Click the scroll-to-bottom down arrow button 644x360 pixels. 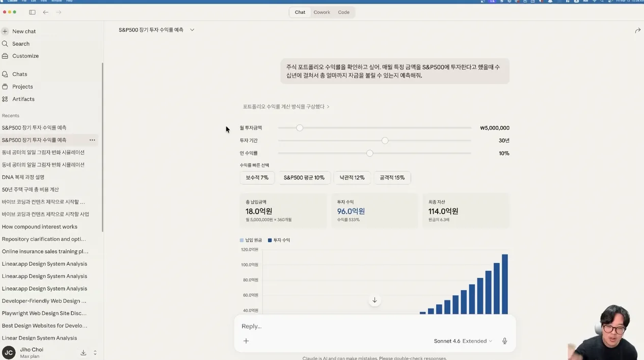click(x=374, y=300)
